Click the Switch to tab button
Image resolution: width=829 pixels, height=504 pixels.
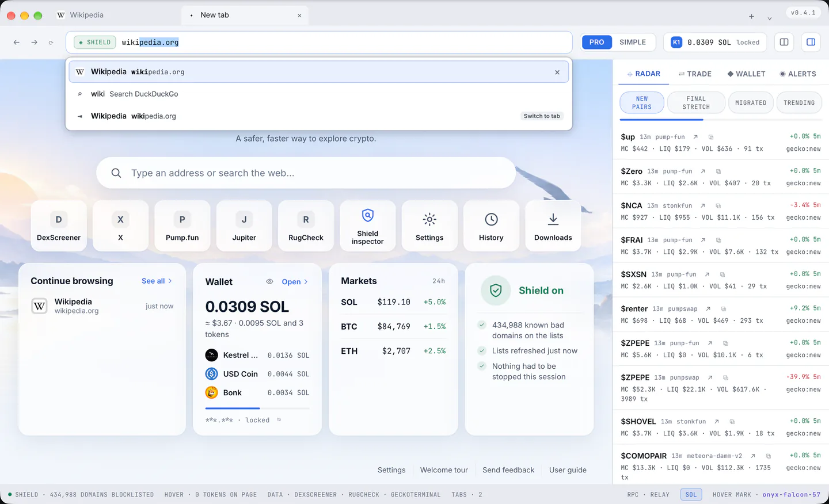tap(542, 116)
